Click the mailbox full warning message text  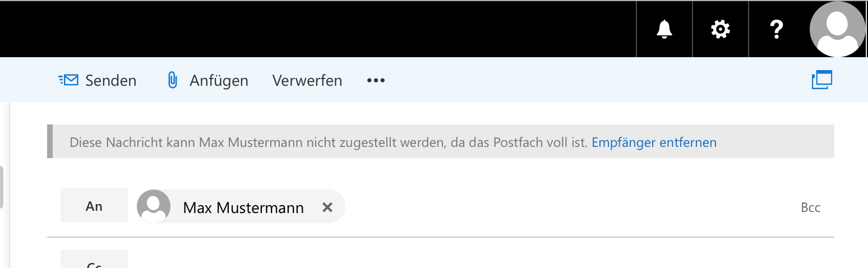[x=328, y=142]
